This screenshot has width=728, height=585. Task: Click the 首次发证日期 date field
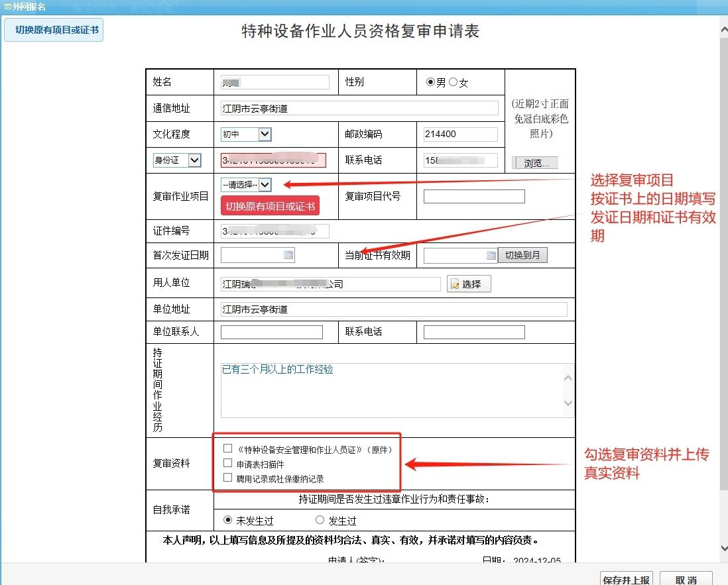pyautogui.click(x=258, y=254)
